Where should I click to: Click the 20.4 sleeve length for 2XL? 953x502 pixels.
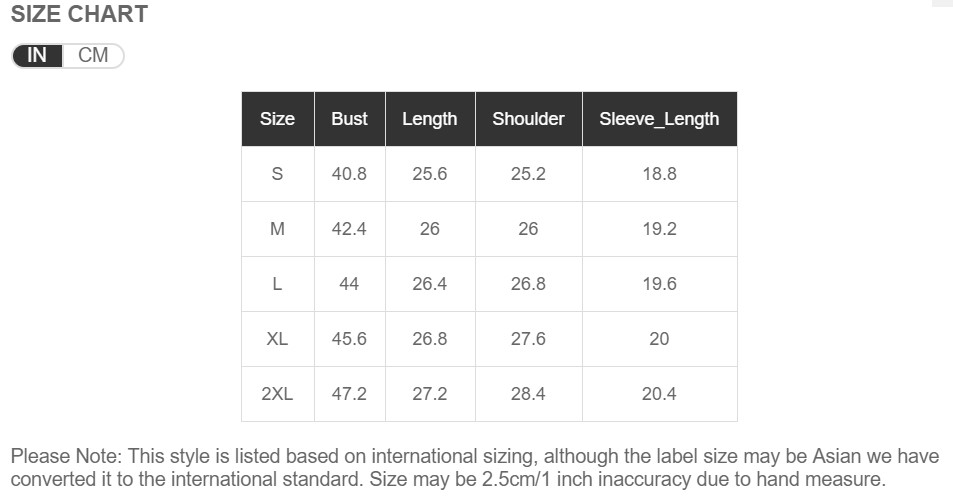click(x=659, y=394)
